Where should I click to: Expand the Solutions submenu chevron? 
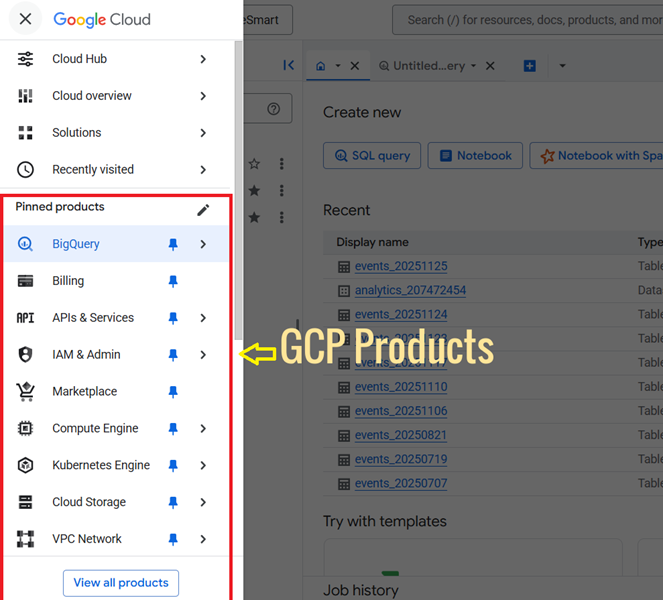pyautogui.click(x=203, y=133)
